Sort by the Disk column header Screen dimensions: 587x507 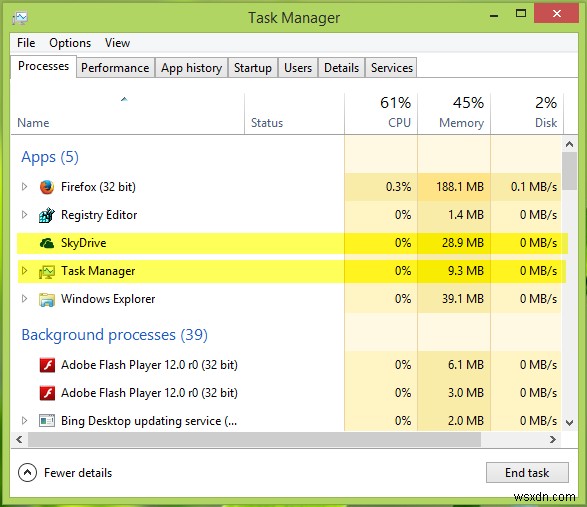click(527, 113)
